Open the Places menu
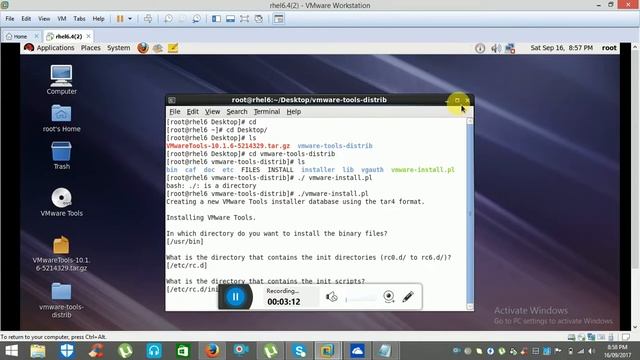 point(91,48)
